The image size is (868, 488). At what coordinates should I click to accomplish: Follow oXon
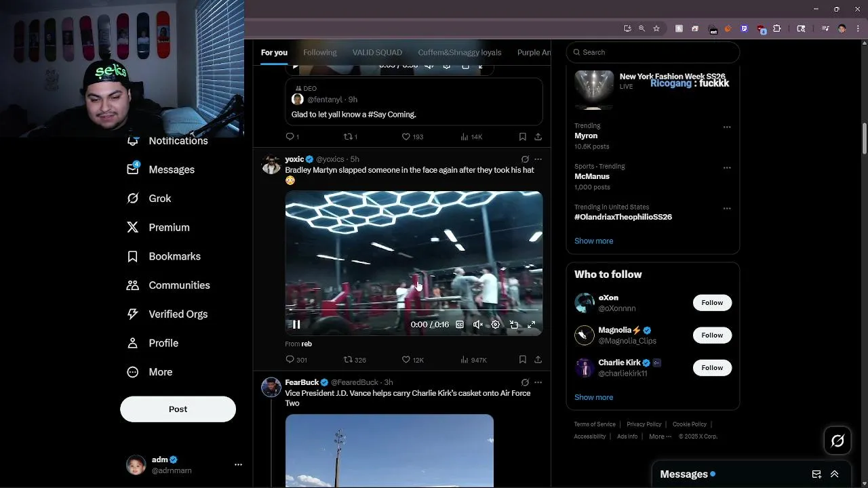tap(712, 303)
